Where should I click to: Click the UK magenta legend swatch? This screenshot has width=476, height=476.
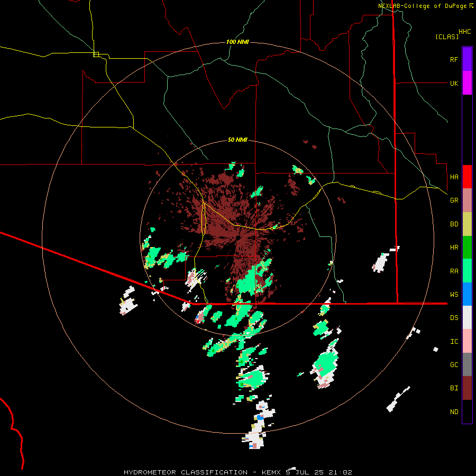coord(467,83)
